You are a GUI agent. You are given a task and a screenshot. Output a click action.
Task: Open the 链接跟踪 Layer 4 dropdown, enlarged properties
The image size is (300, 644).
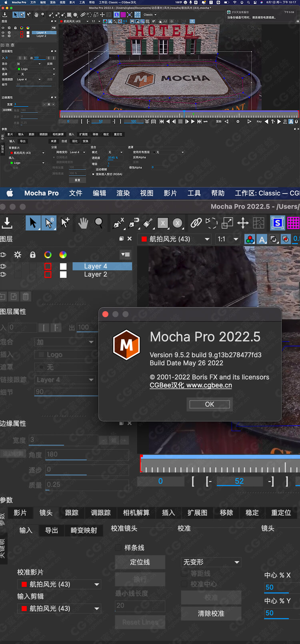pos(65,380)
